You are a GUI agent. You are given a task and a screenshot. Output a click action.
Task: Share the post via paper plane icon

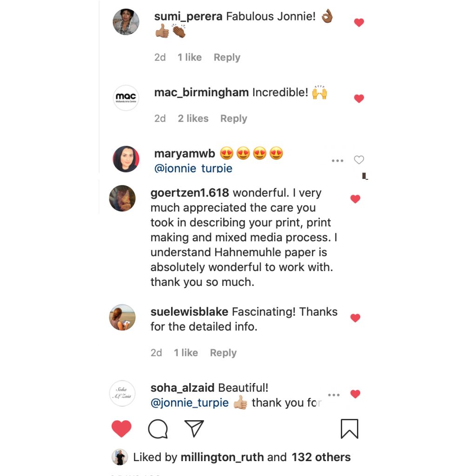[x=194, y=429]
